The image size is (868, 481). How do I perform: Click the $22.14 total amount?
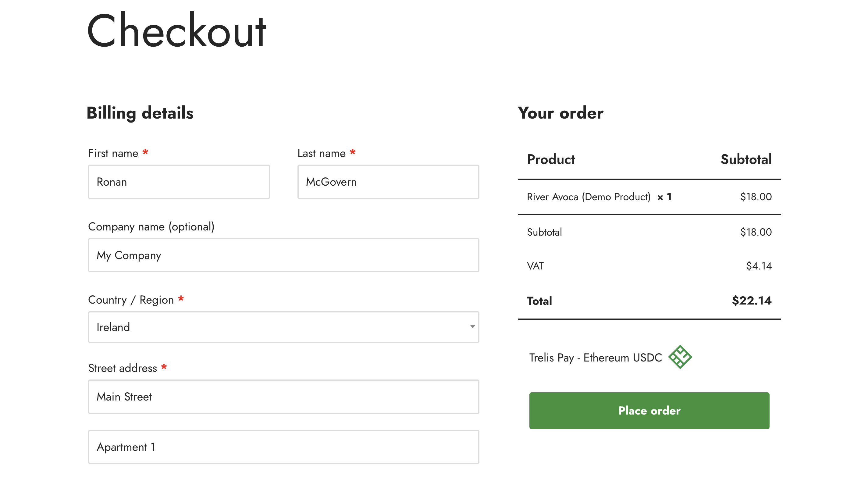tap(751, 301)
